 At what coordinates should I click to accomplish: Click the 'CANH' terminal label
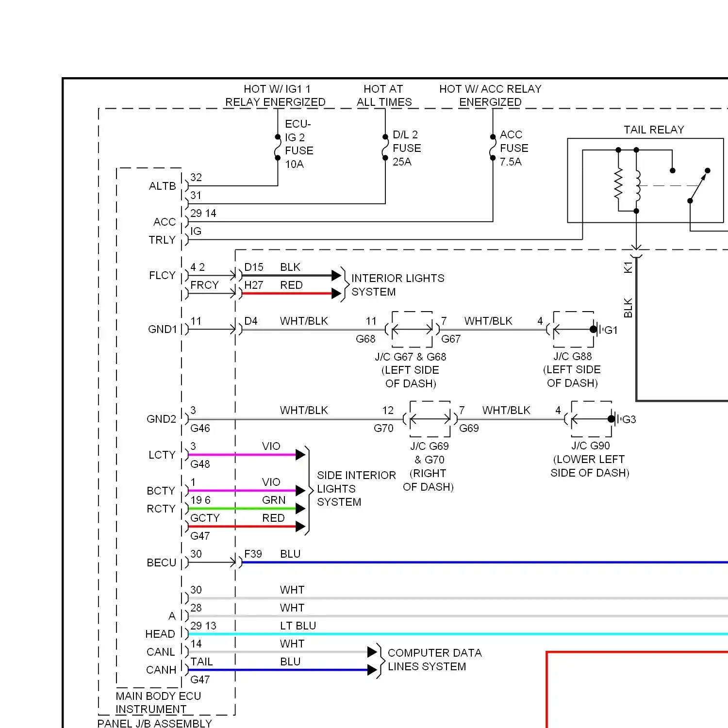[161, 670]
